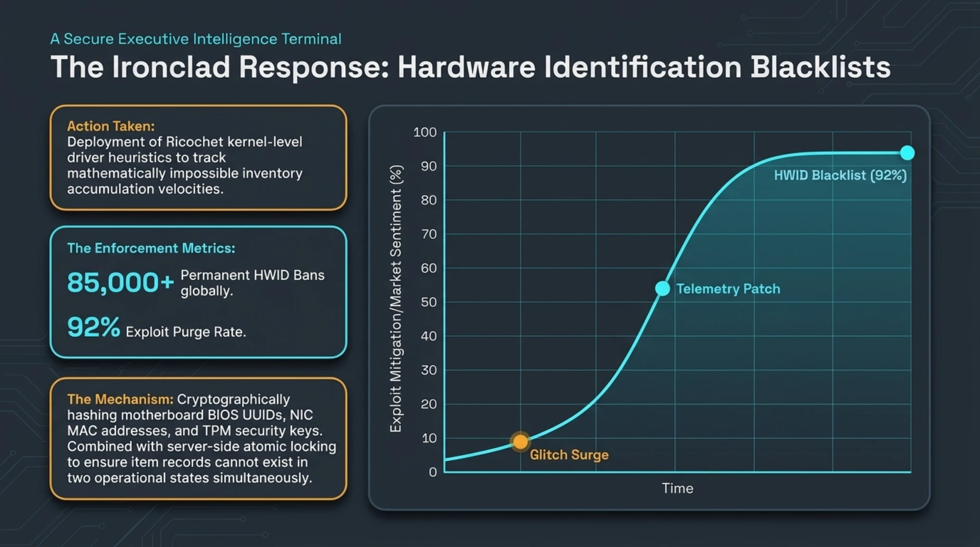Click the 'Action Taken:' heading
Image resolution: width=980 pixels, height=547 pixels.
(111, 126)
